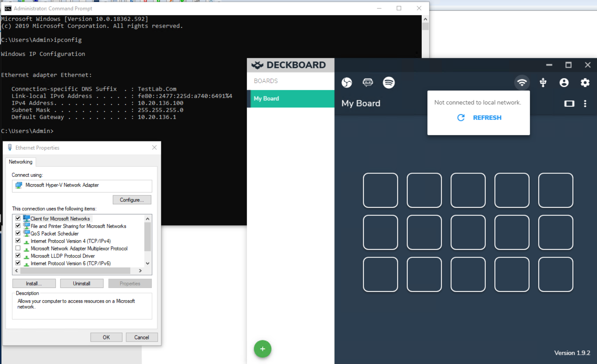Select the Networking tab

(x=21, y=162)
